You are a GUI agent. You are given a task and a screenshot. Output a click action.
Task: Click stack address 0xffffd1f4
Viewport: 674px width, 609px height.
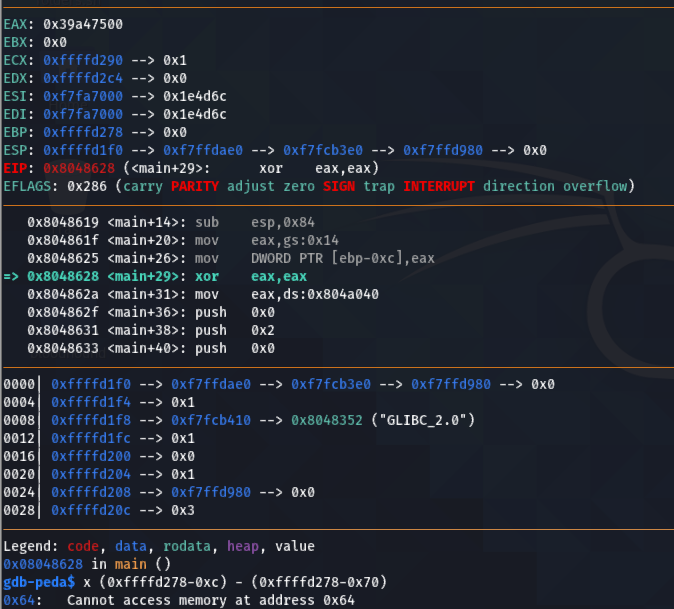coord(91,402)
